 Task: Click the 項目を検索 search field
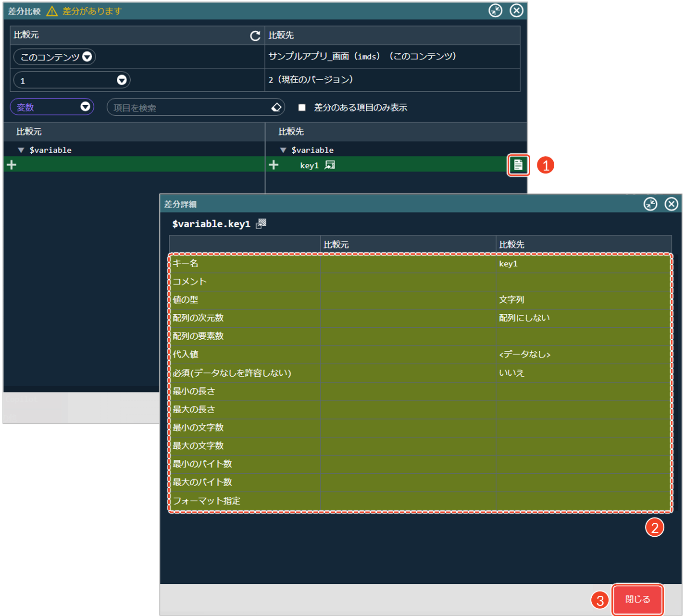coord(190,108)
